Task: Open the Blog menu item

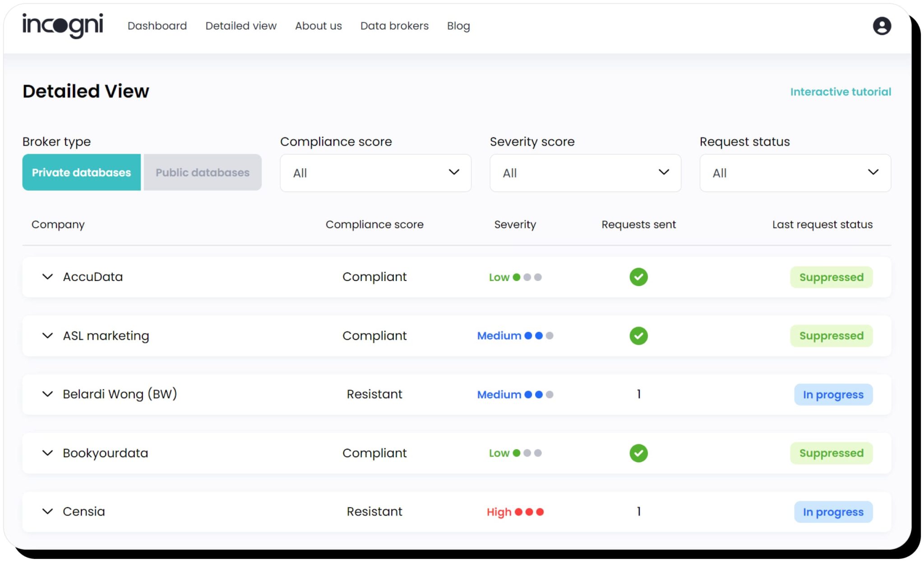Action: tap(458, 26)
